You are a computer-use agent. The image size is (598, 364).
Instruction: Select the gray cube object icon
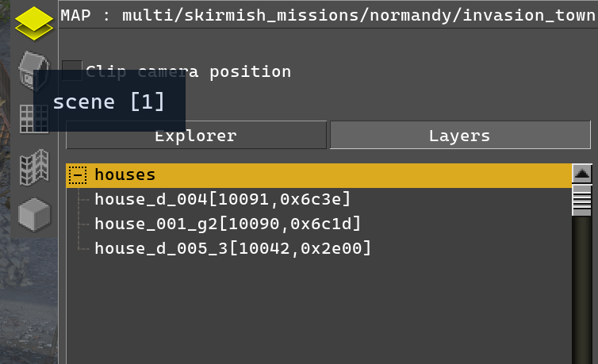pos(34,215)
